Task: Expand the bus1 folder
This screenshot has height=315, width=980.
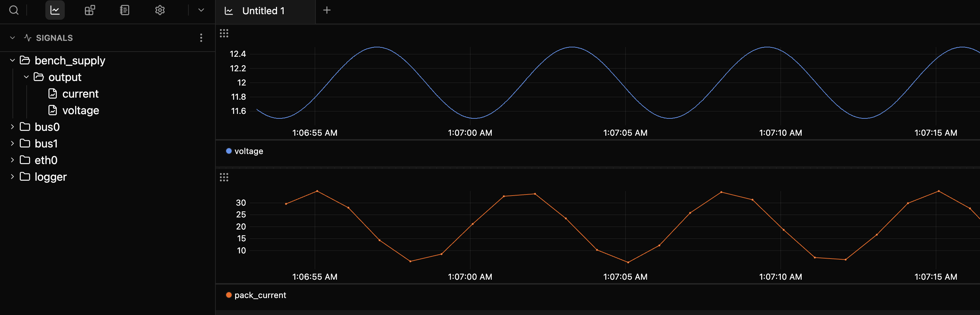Action: coord(12,143)
